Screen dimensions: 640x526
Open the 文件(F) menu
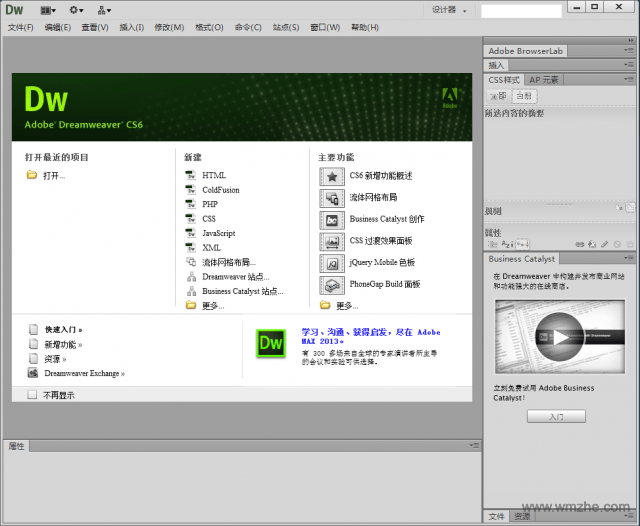(x=20, y=27)
